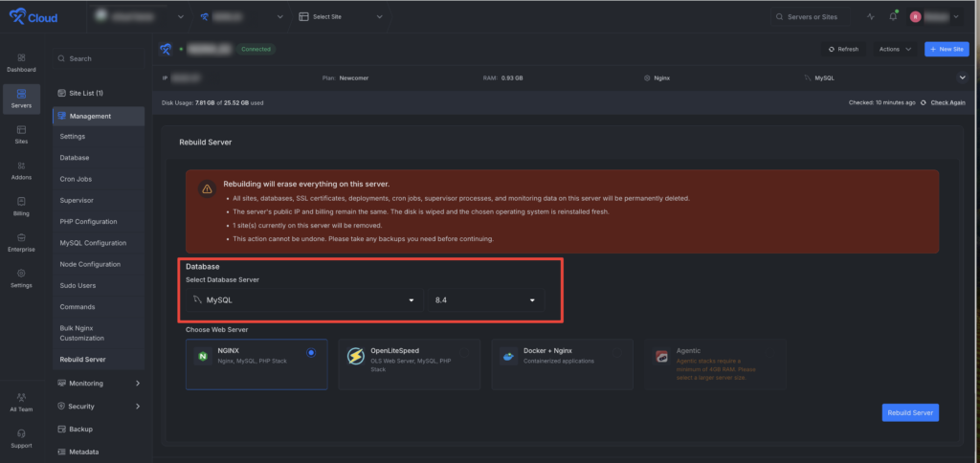
Task: Open Commands menu item
Action: pyautogui.click(x=78, y=307)
